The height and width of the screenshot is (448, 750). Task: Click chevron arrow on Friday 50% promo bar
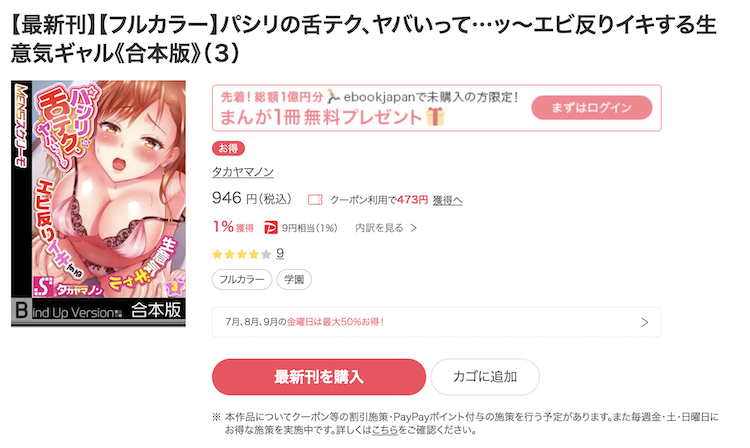coord(644,322)
